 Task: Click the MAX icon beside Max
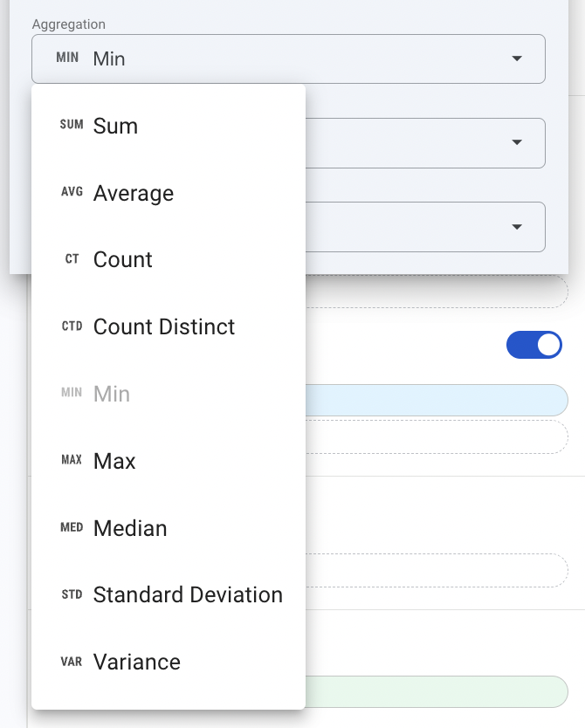pos(71,461)
